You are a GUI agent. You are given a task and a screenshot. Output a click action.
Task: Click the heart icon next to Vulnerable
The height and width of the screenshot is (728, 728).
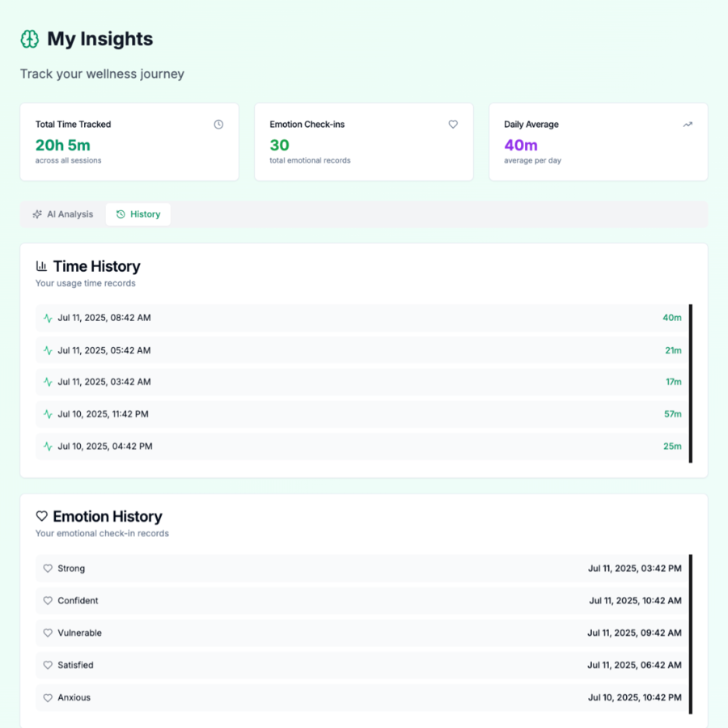48,633
